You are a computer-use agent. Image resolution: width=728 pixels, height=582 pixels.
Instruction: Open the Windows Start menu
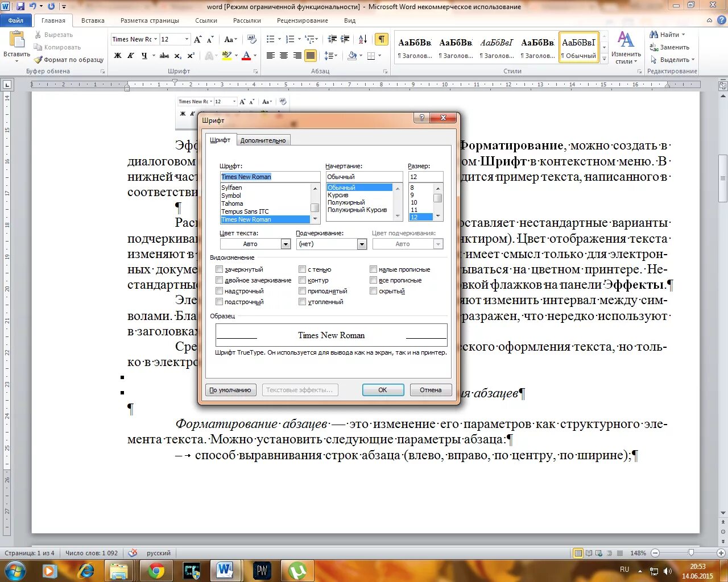15,570
